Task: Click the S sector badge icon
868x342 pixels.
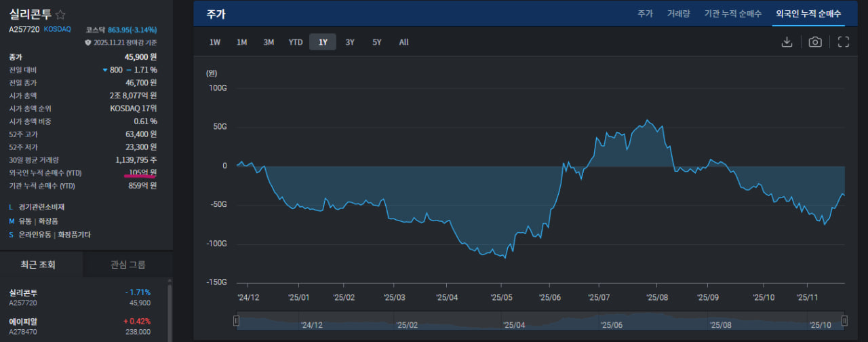Action: [x=12, y=235]
